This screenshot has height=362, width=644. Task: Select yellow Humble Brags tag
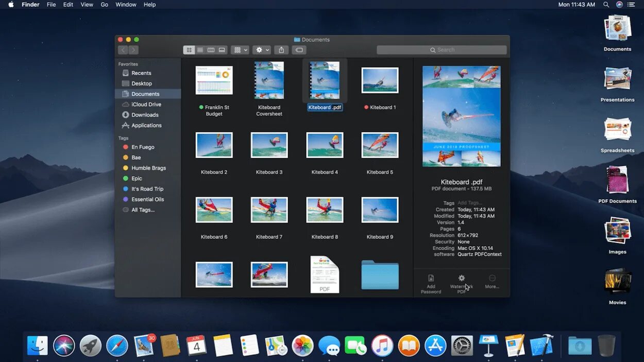point(148,168)
